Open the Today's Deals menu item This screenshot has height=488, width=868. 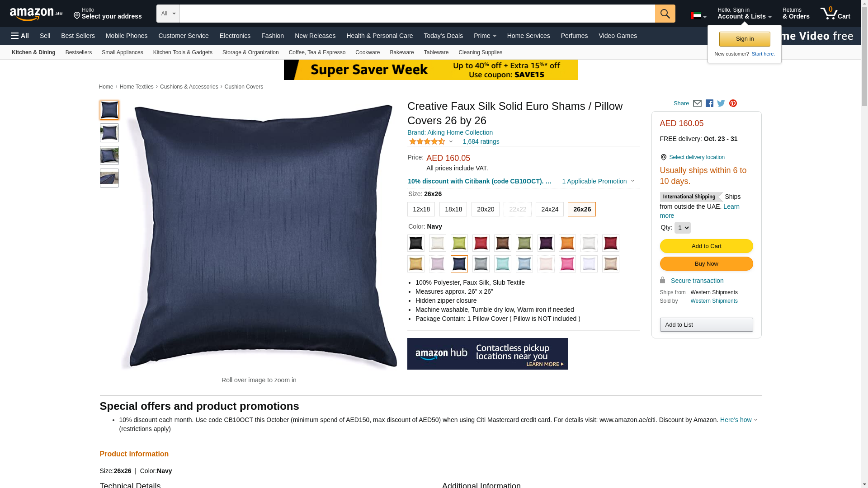tap(443, 36)
